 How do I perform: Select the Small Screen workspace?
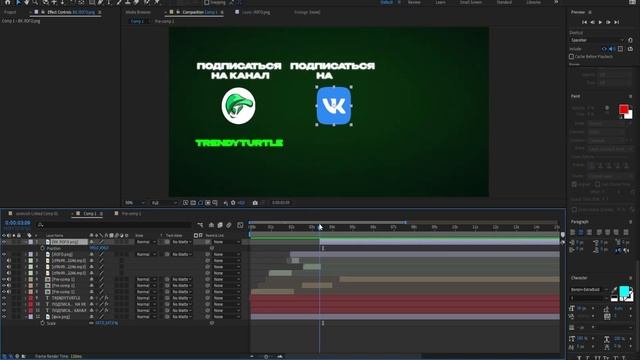pos(471,2)
